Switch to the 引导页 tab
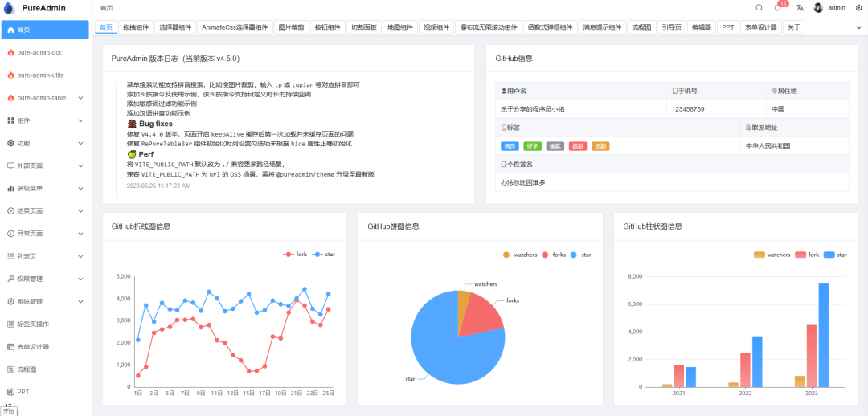The height and width of the screenshot is (416, 868). click(671, 27)
